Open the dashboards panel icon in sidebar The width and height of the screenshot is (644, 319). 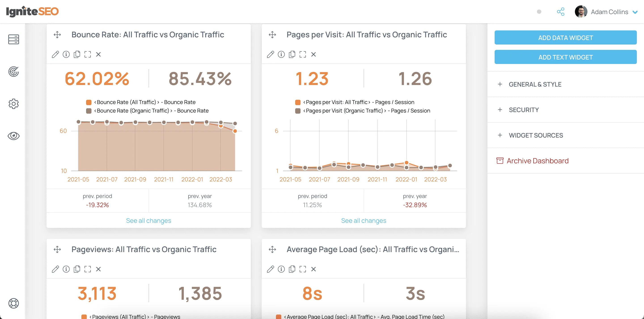(14, 40)
